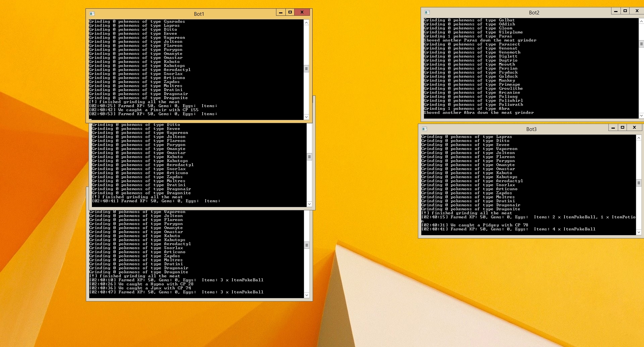Click the Bot1 window system icon
The height and width of the screenshot is (347, 644).
92,14
